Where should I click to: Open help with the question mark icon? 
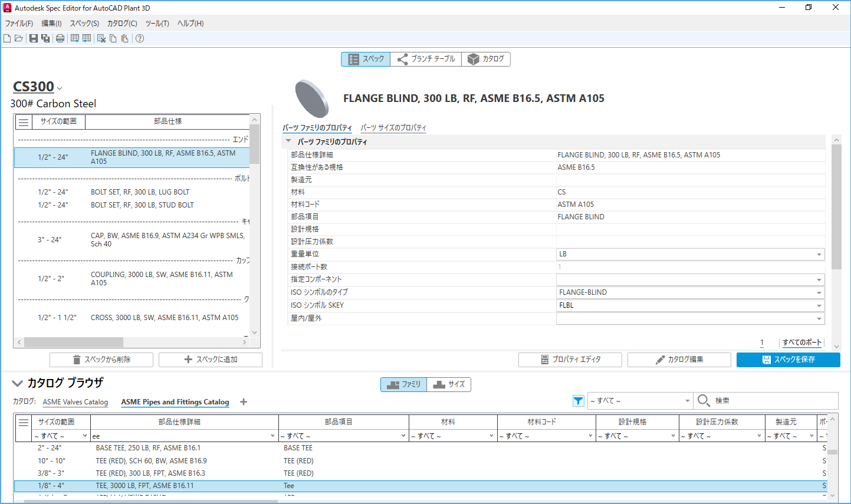point(140,38)
